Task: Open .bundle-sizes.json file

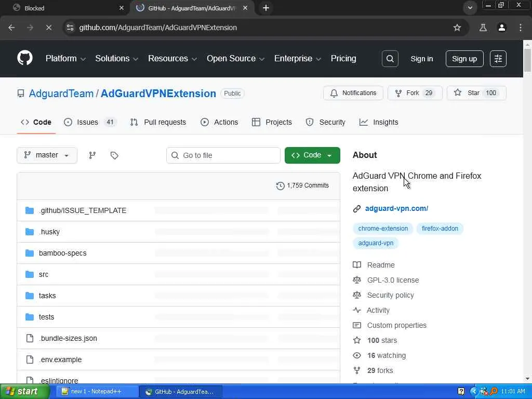Action: (x=68, y=338)
